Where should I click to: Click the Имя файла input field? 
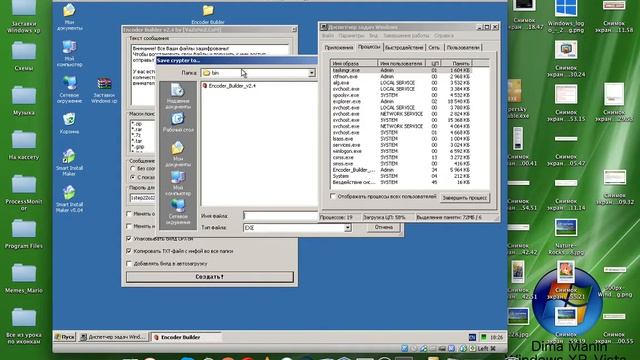coord(281,216)
